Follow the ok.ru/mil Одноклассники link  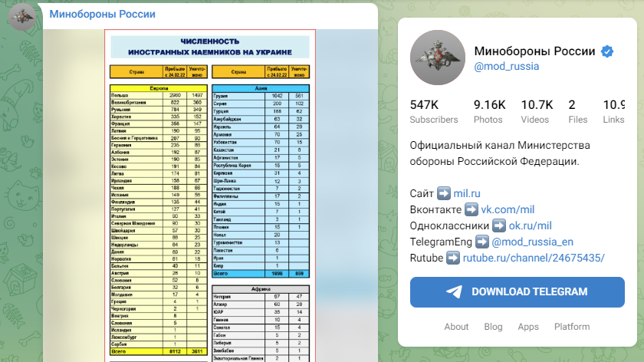(531, 225)
